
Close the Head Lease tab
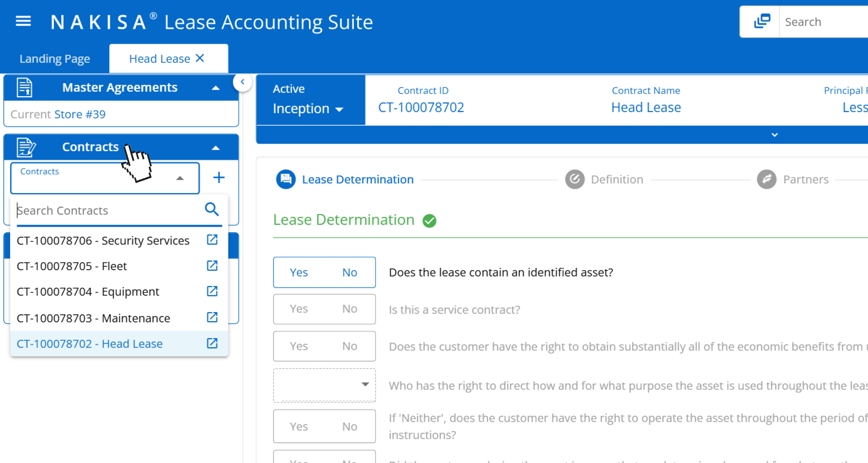click(x=200, y=58)
